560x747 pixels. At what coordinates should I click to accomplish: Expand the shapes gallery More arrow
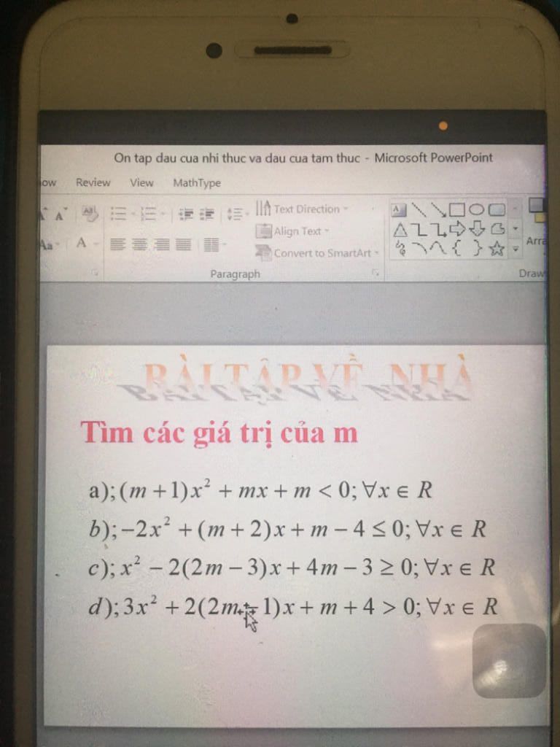pos(516,249)
